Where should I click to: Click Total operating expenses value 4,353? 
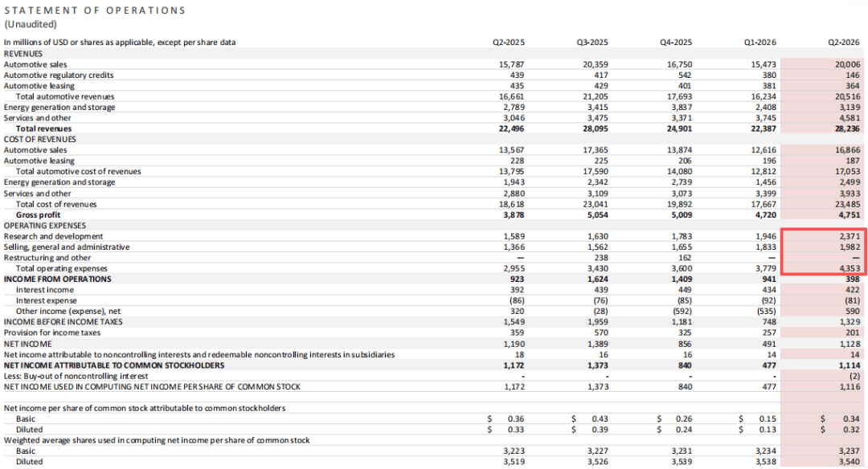pyautogui.click(x=850, y=269)
